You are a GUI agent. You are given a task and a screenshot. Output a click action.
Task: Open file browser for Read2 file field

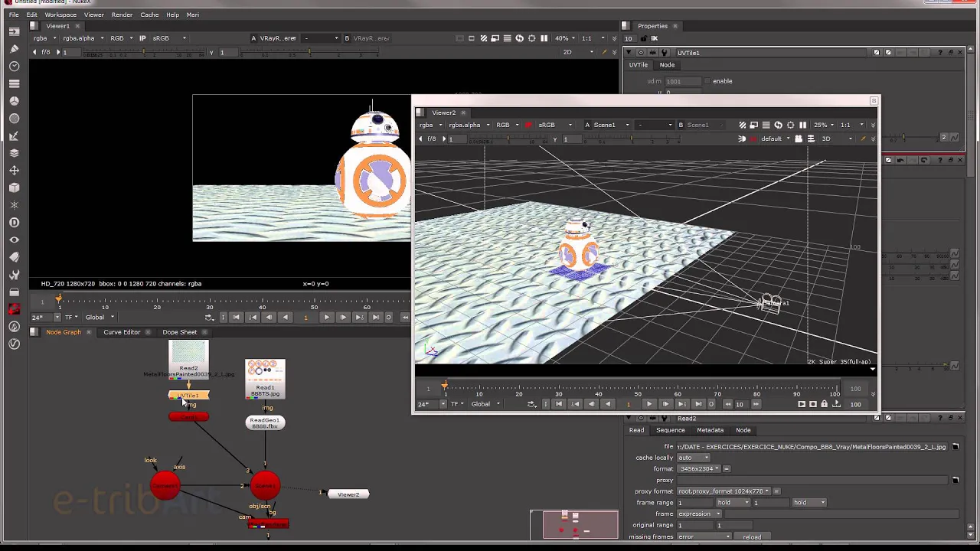(955, 446)
